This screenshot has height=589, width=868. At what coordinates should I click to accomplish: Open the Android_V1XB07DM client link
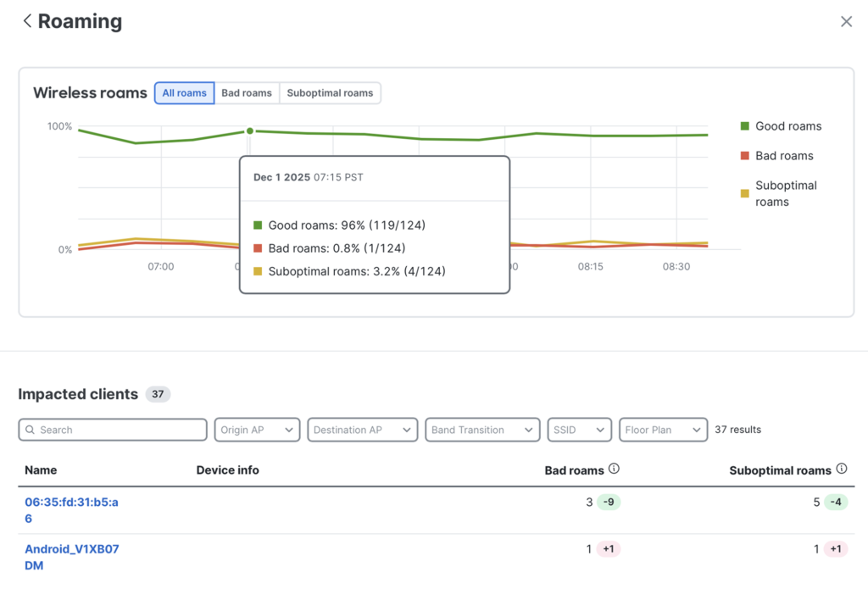pyautogui.click(x=71, y=557)
